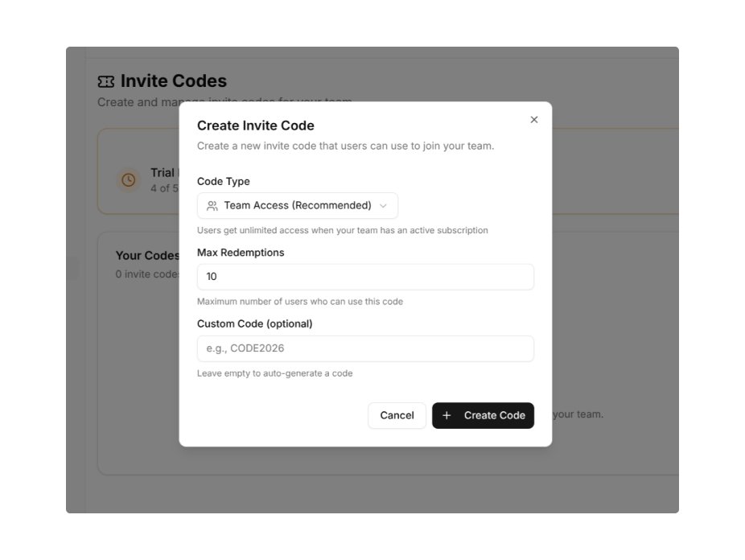
Task: Click into the Custom Code text field
Action: (x=365, y=348)
